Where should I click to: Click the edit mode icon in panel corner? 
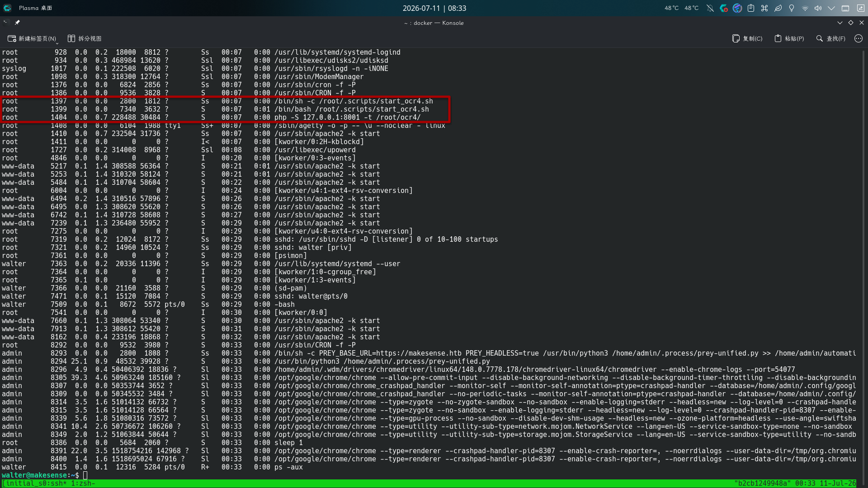click(x=861, y=8)
